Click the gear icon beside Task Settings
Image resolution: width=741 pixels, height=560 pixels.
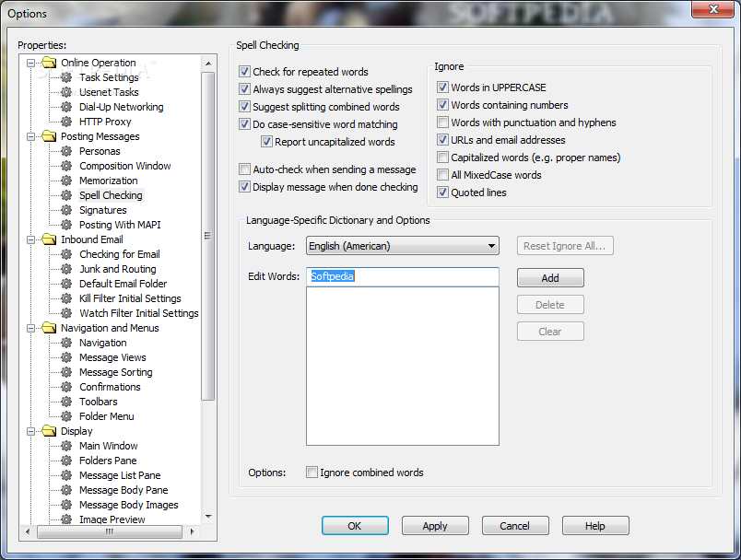point(66,77)
